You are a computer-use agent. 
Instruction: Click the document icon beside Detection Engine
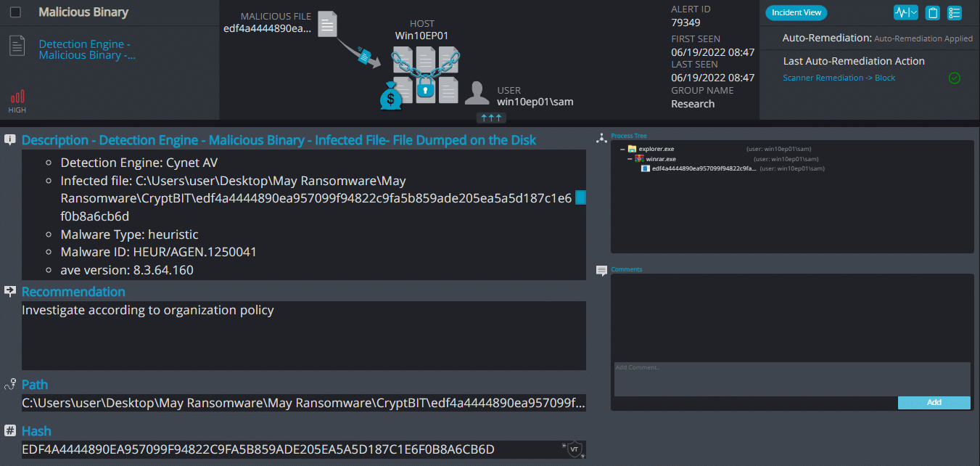17,45
